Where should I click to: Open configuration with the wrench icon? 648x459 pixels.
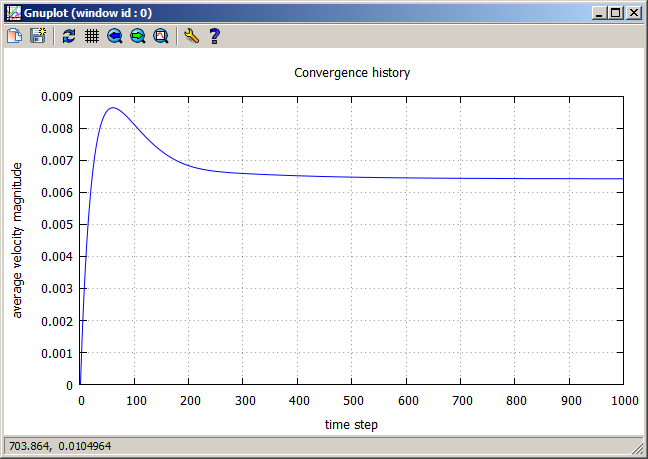192,36
